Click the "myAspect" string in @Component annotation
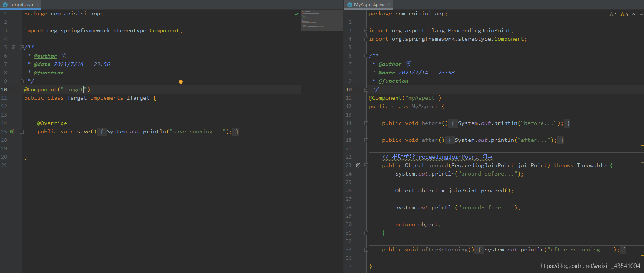 point(422,98)
